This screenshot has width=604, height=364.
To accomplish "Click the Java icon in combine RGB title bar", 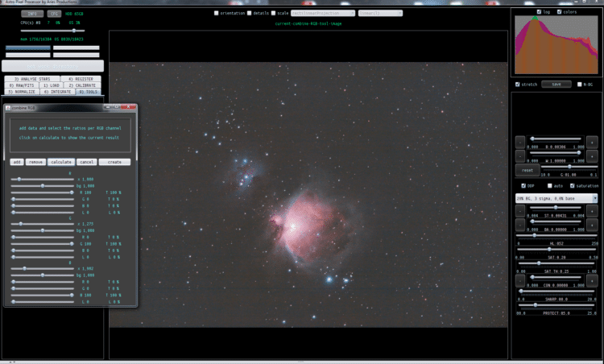I will click(x=8, y=108).
